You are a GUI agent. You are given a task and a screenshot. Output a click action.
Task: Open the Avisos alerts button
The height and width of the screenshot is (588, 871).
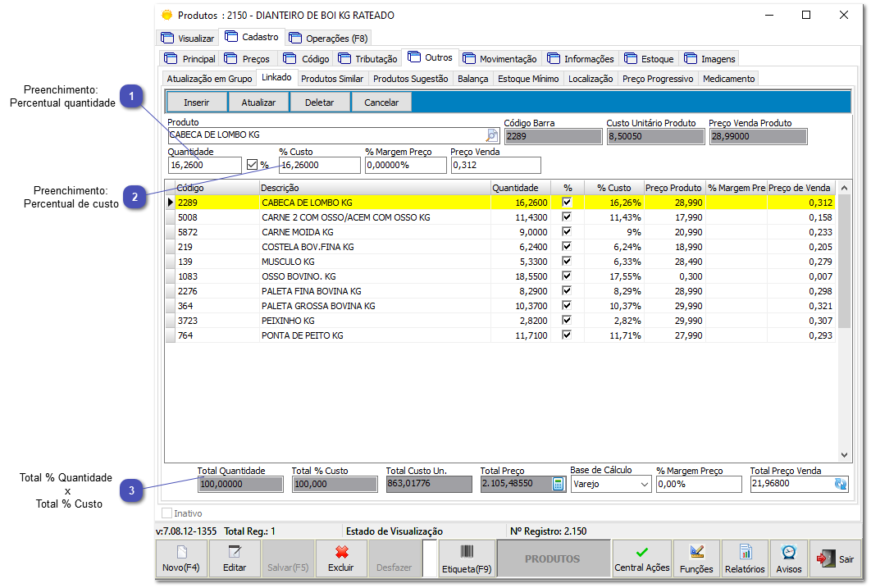[x=788, y=558]
